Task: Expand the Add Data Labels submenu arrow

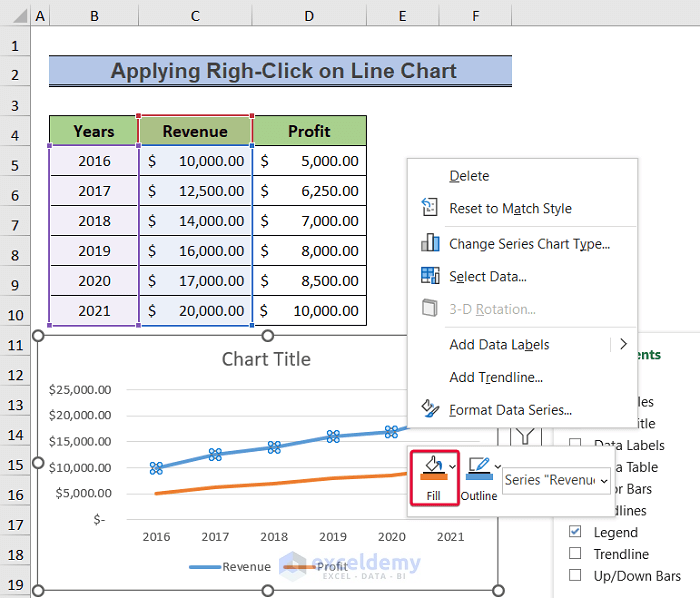Action: [624, 344]
